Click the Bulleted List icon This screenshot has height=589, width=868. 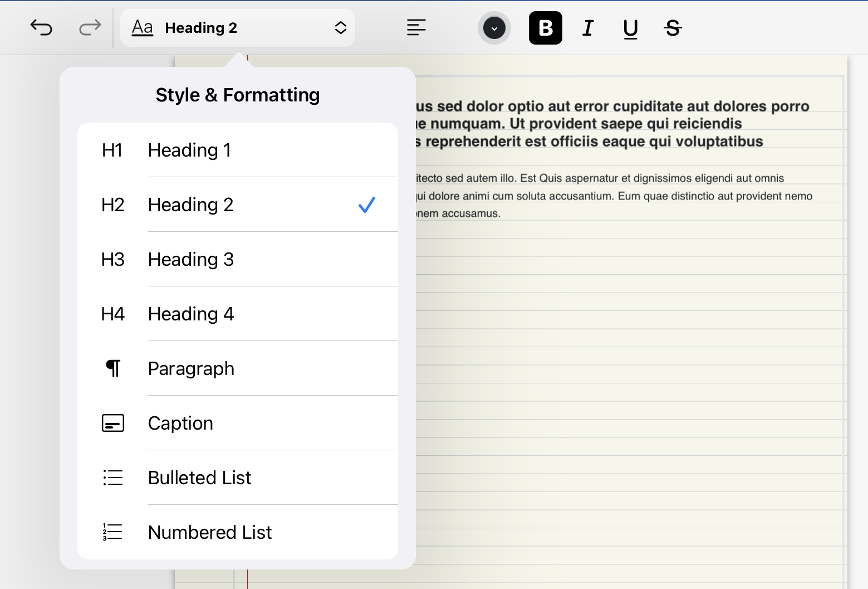(x=113, y=478)
